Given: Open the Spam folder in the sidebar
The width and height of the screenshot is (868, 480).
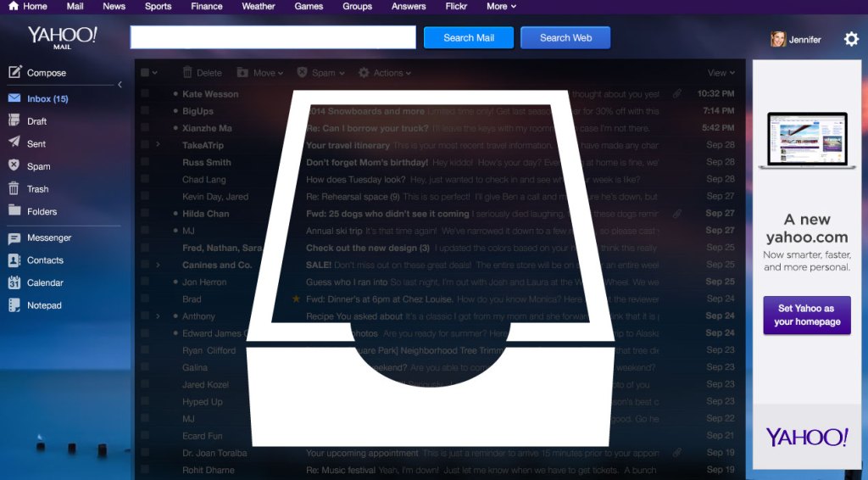Looking at the screenshot, I should (x=30, y=166).
